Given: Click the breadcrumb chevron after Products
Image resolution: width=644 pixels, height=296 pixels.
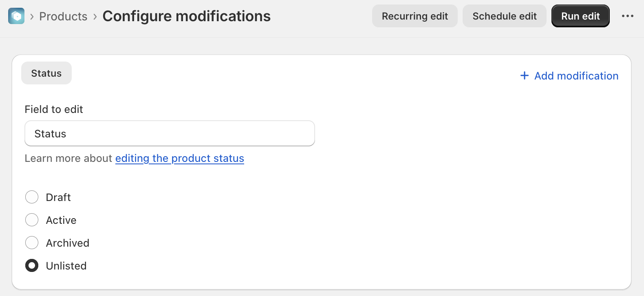Looking at the screenshot, I should 95,17.
